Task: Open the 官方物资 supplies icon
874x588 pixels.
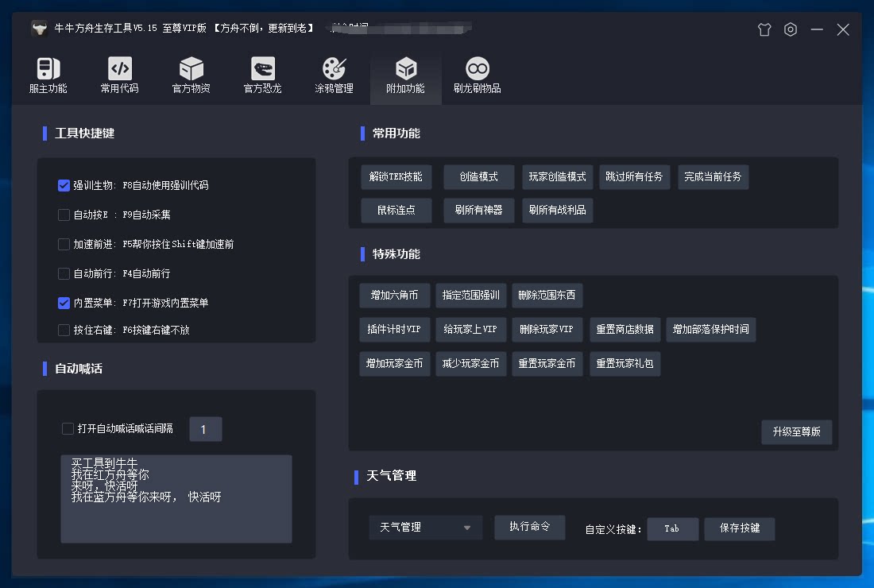Action: coord(190,75)
